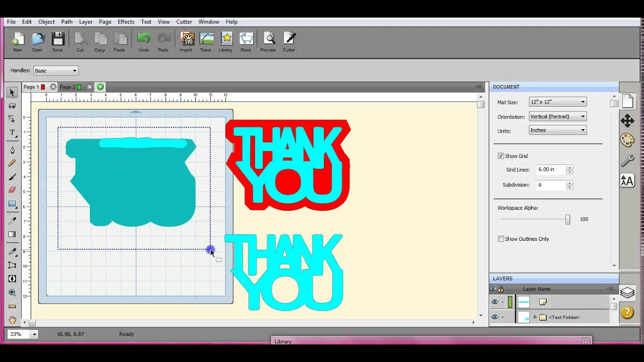The image size is (644, 362).
Task: Select the Eraser tool
Action: tap(13, 190)
